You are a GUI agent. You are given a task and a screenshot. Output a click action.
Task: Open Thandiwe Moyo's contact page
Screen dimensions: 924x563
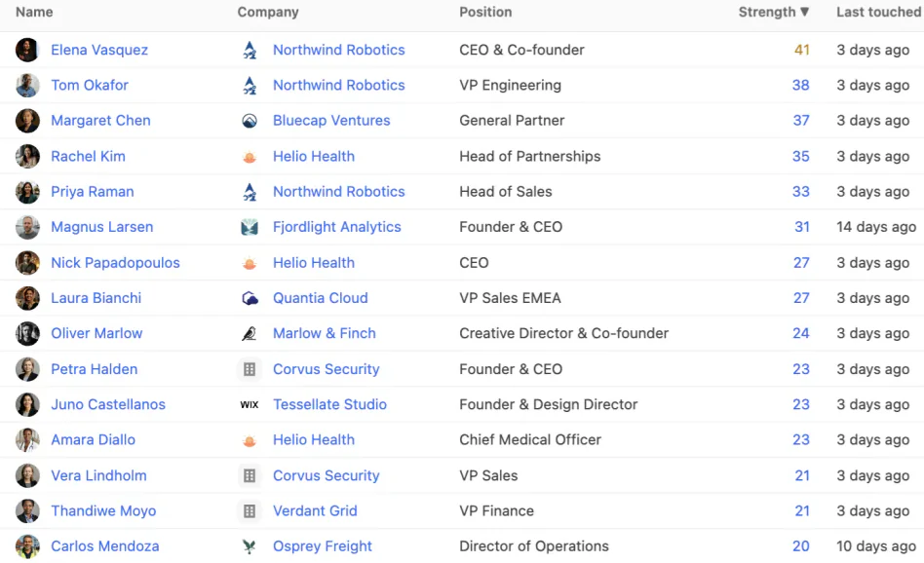103,511
